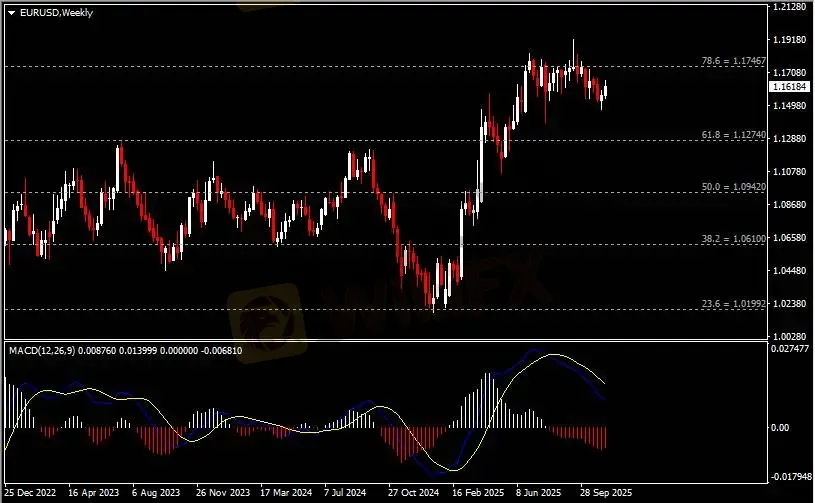The height and width of the screenshot is (503, 815).
Task: Select the -0.017948 MACD scale value
Action: 789,476
